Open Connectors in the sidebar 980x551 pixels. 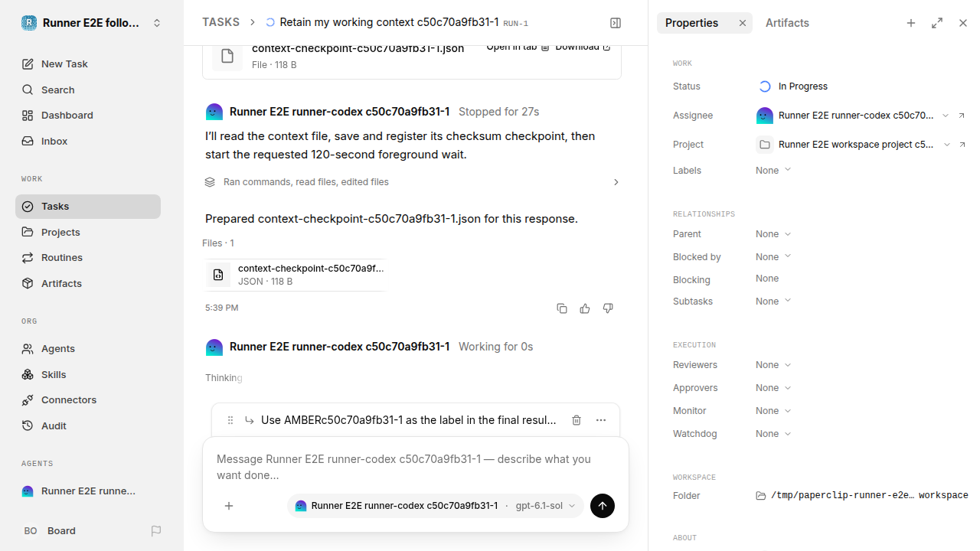coord(88,400)
